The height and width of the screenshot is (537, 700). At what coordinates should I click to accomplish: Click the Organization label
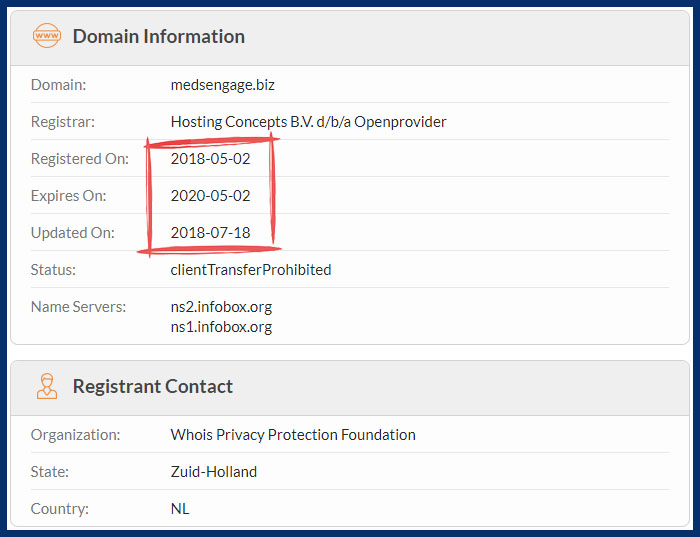75,435
